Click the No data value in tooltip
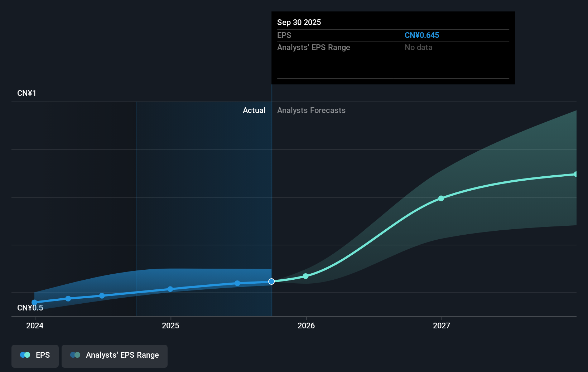Image resolution: width=588 pixels, height=372 pixels. point(419,48)
